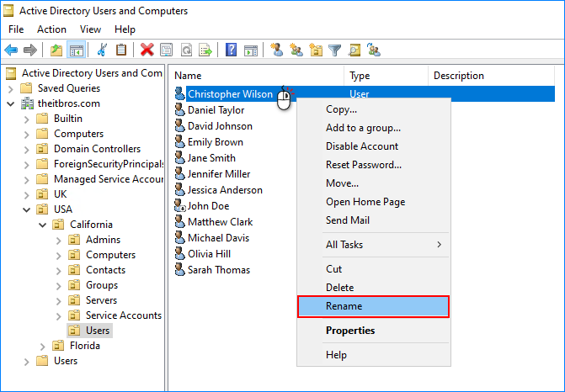Select user Olivia Hill in list
Image resolution: width=565 pixels, height=392 pixels.
coord(209,254)
